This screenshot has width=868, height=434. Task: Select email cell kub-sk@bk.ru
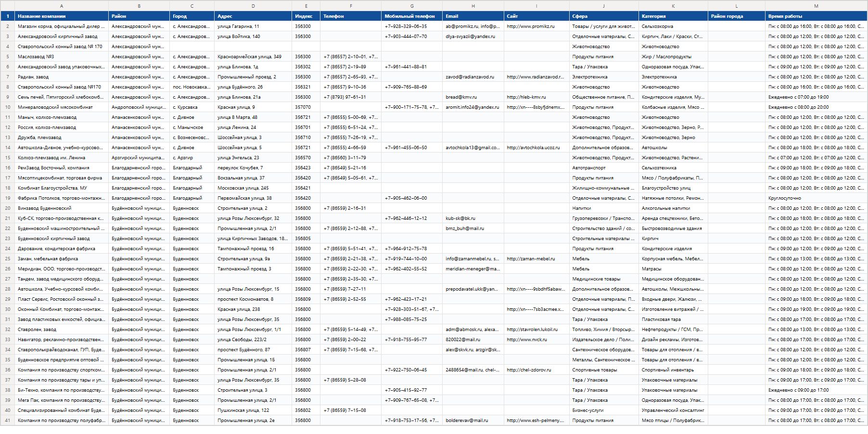473,218
